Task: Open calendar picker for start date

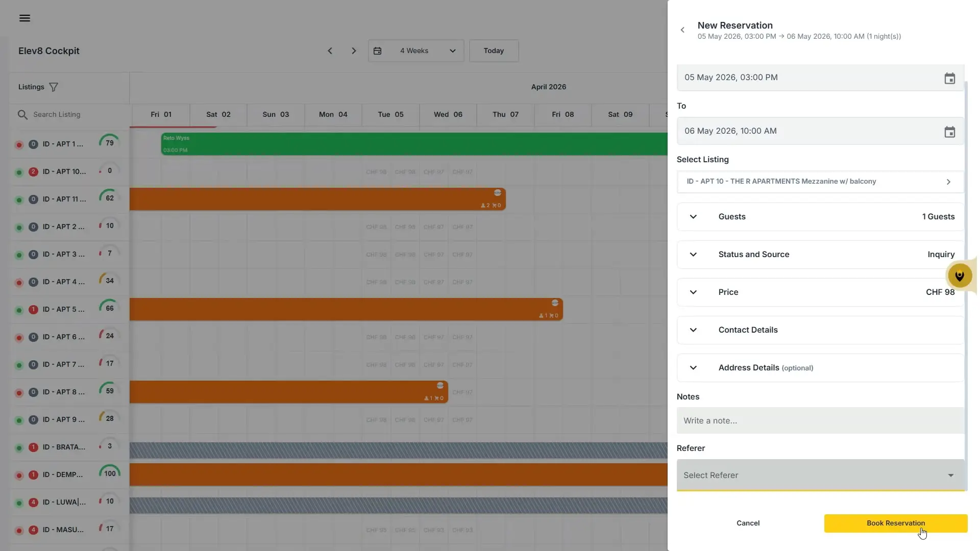Action: 949,78
